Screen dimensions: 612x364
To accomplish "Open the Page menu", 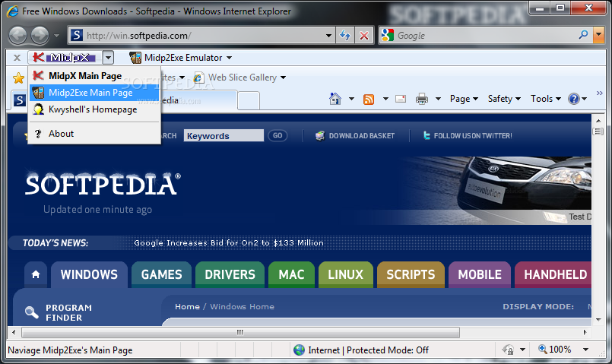I will tap(464, 99).
